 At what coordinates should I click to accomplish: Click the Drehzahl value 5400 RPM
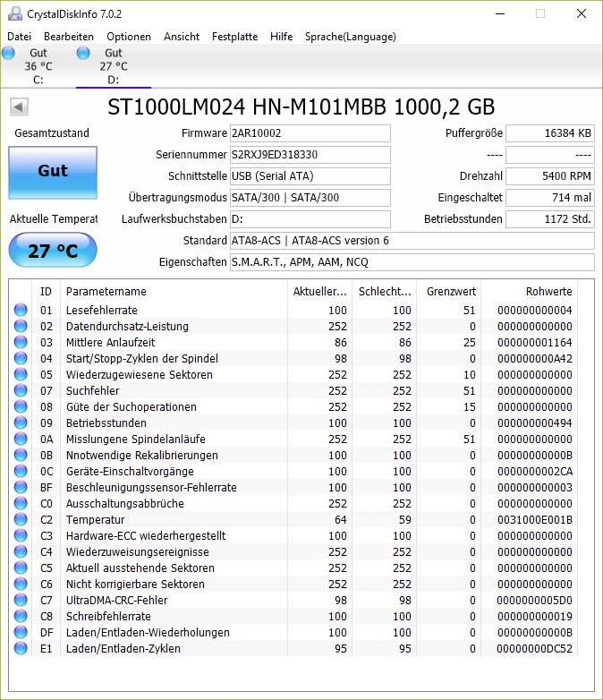[550, 175]
